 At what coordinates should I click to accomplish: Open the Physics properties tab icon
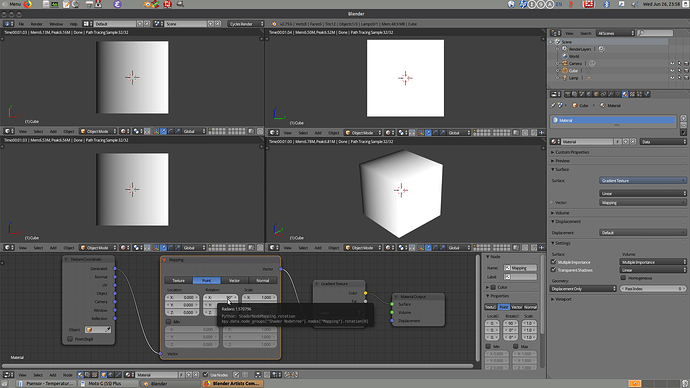646,94
